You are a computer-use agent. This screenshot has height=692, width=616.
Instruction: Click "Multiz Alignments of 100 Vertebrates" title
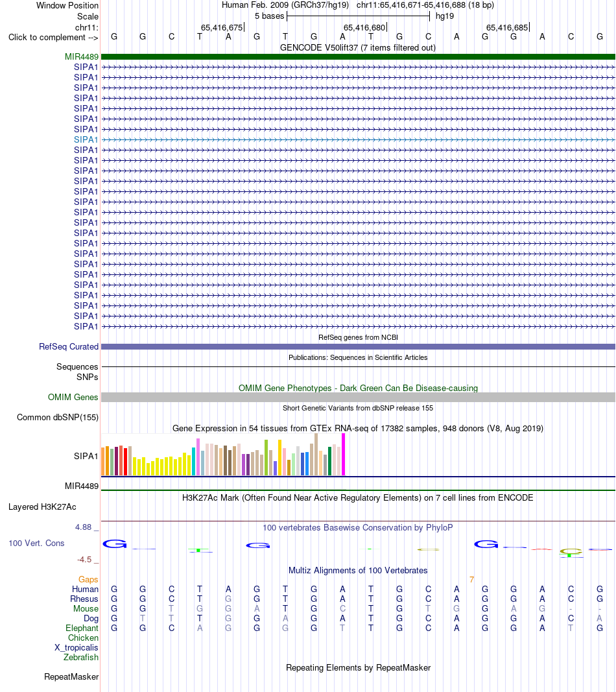click(x=358, y=571)
